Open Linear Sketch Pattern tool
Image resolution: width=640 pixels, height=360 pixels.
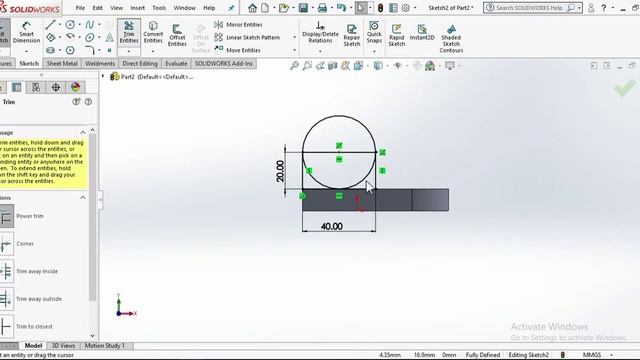(x=247, y=37)
